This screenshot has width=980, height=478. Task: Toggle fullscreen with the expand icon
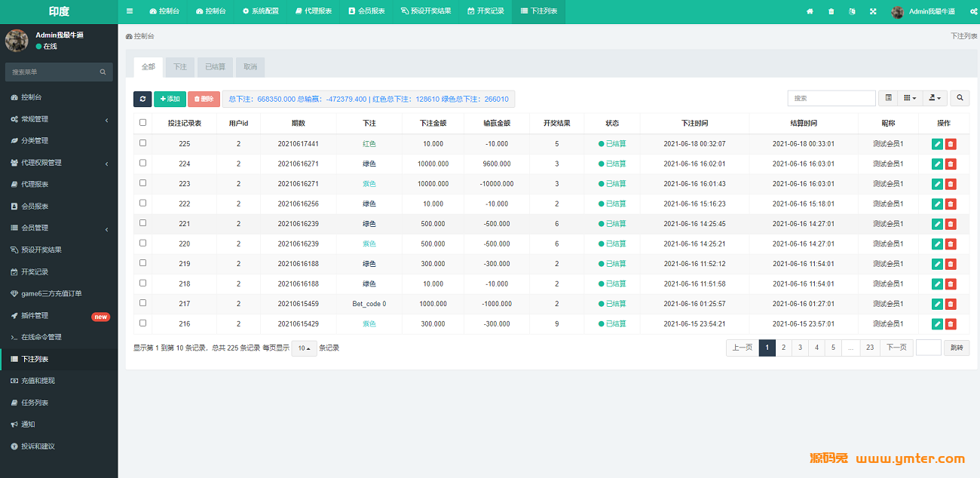[873, 11]
